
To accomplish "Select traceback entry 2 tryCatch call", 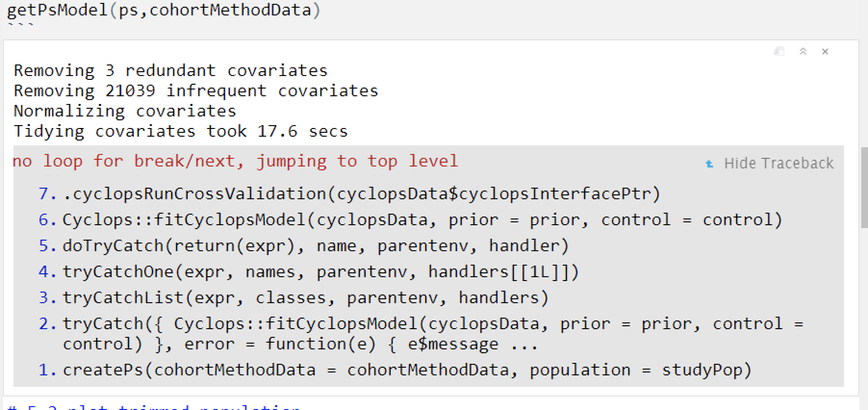I will pos(421,333).
